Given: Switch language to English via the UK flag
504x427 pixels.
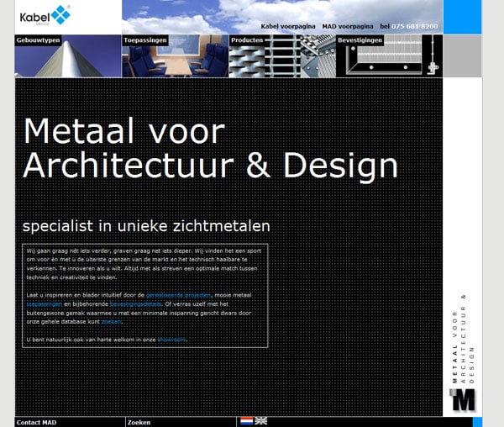Looking at the screenshot, I should (x=260, y=421).
